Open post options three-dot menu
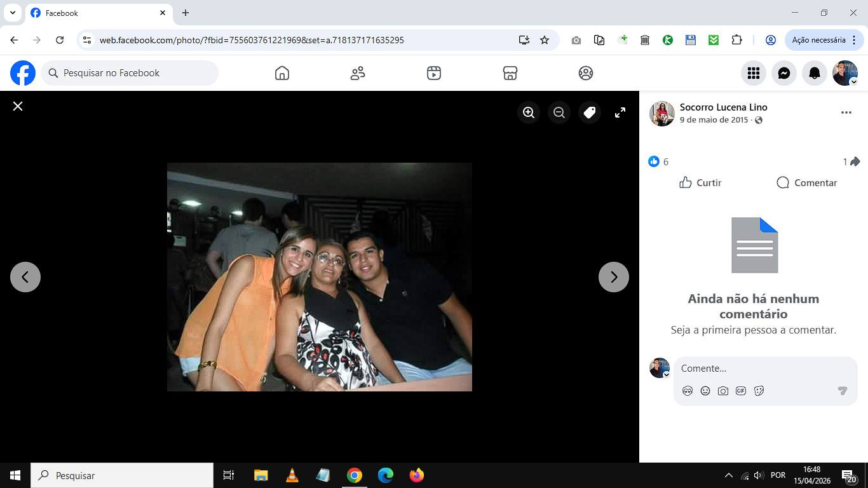 pos(846,112)
